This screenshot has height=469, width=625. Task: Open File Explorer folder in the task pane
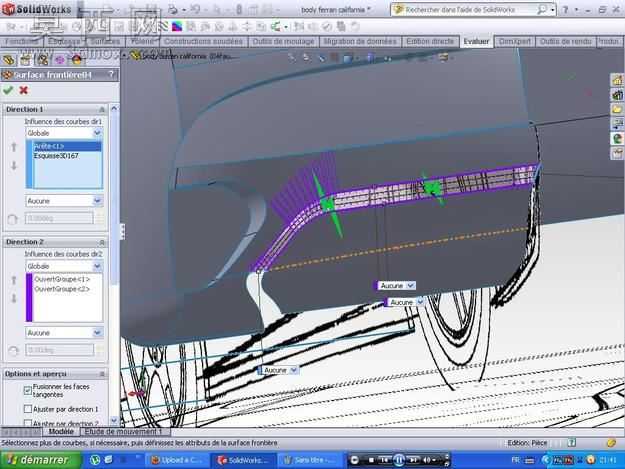pos(617,110)
